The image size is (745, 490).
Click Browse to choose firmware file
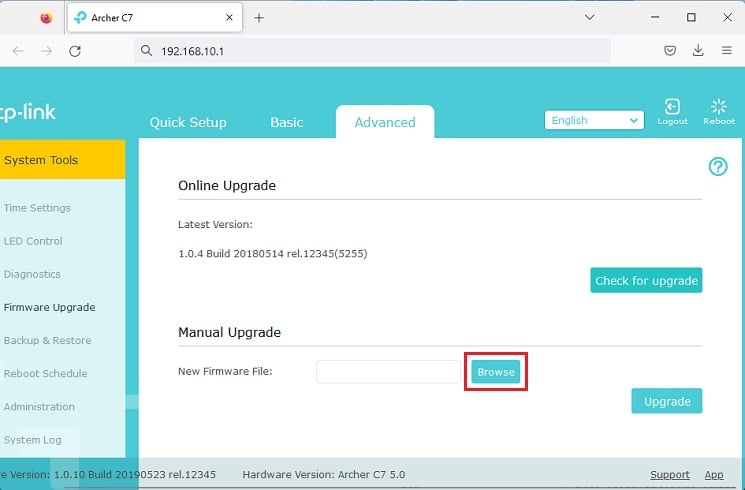pyautogui.click(x=496, y=372)
